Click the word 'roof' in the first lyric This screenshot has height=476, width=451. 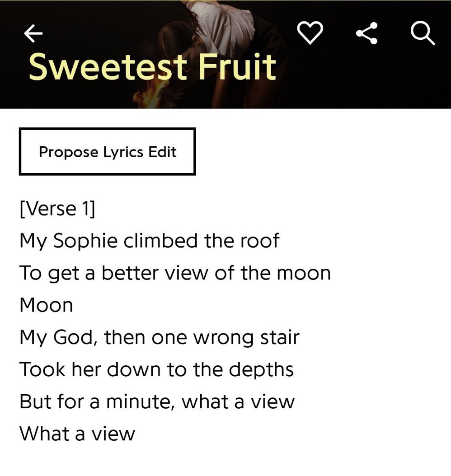[x=260, y=241]
